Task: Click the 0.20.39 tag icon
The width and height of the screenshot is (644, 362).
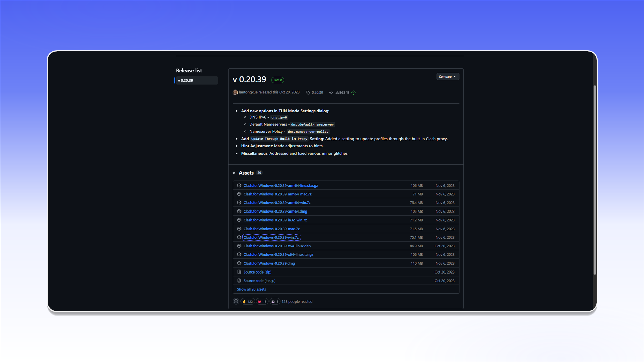Action: (308, 93)
